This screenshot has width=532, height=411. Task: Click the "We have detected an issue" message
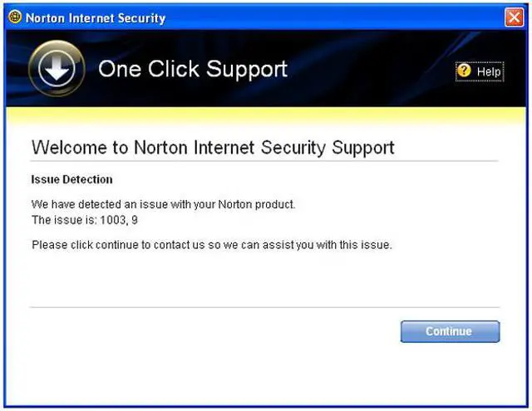click(x=163, y=204)
